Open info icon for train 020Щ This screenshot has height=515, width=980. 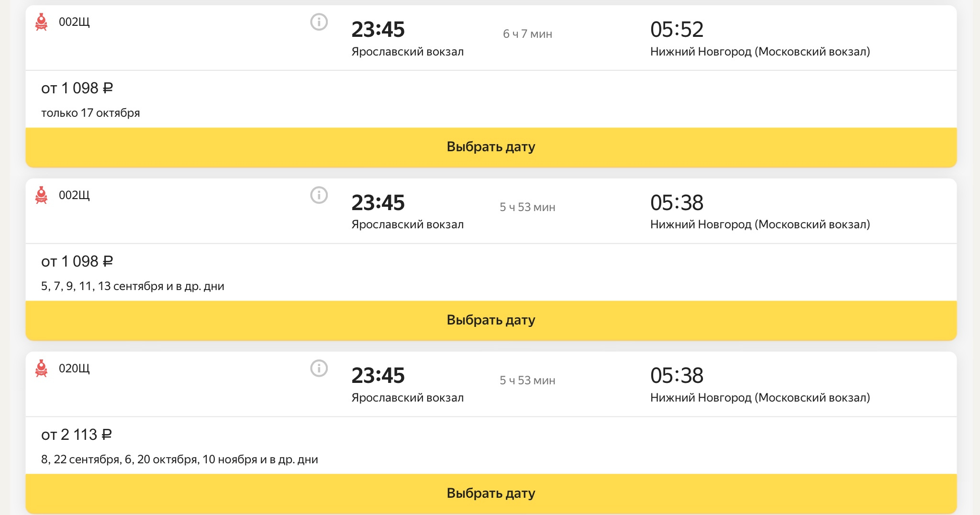coord(319,369)
